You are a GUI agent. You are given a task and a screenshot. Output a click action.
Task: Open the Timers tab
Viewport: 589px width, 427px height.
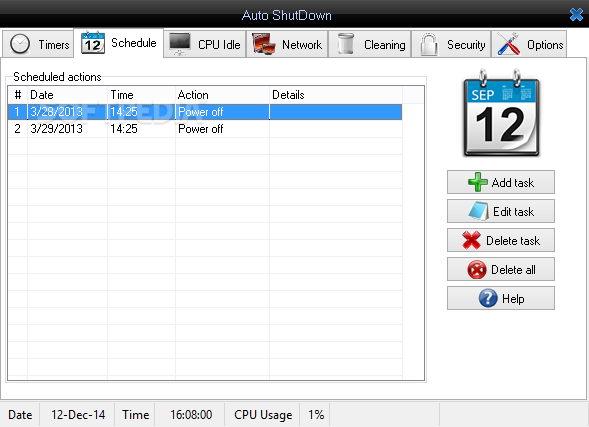point(38,44)
